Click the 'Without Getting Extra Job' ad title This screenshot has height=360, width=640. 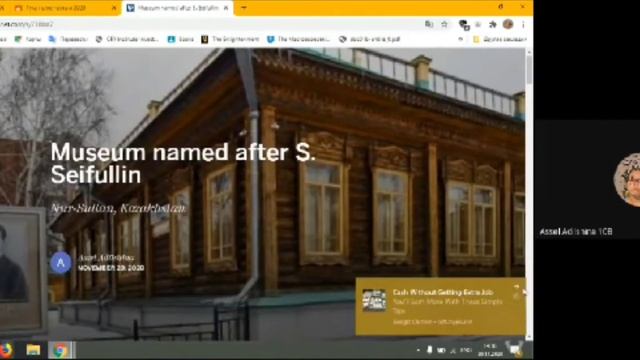tap(443, 292)
